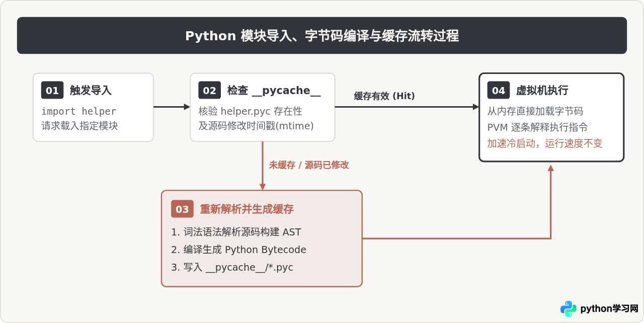Click the code text 'import helper'
This screenshot has width=644, height=323.
(78, 111)
